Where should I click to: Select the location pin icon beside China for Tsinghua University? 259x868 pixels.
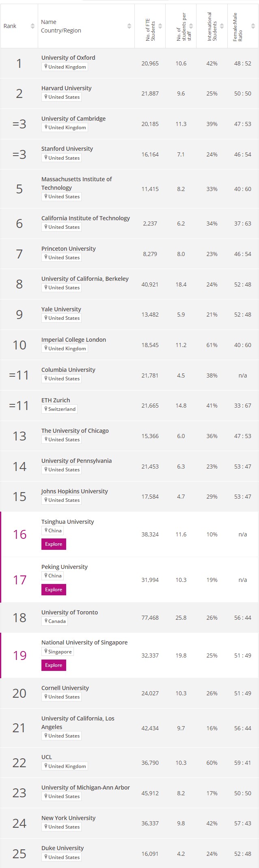45,531
